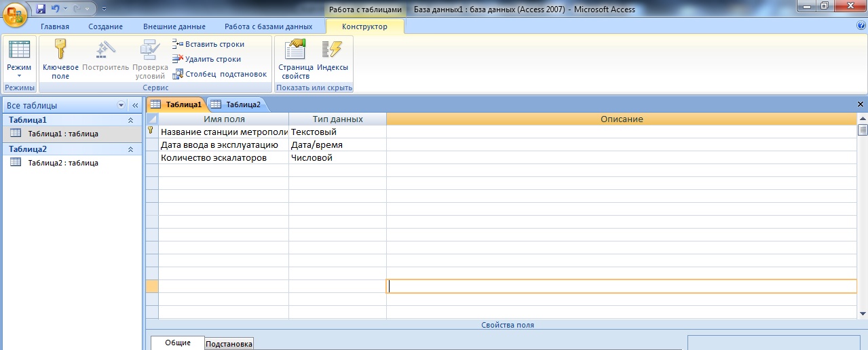The height and width of the screenshot is (350, 868).
Task: Click the active description input field
Action: (x=622, y=286)
